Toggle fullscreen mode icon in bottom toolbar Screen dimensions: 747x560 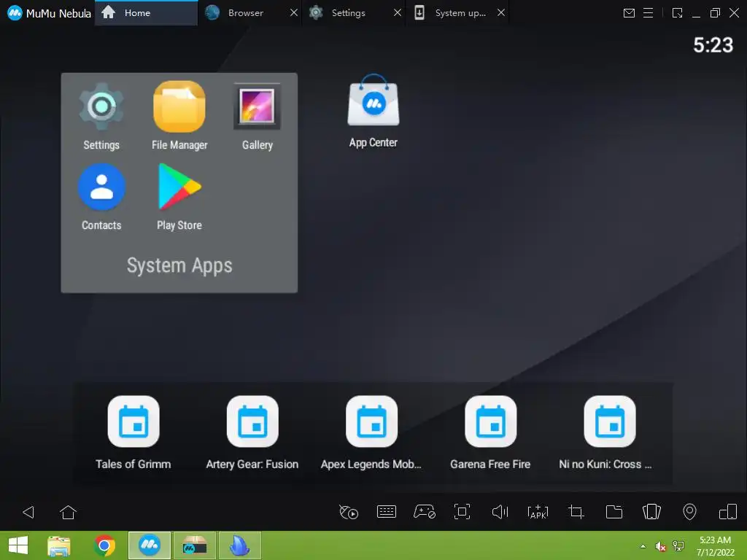point(462,512)
